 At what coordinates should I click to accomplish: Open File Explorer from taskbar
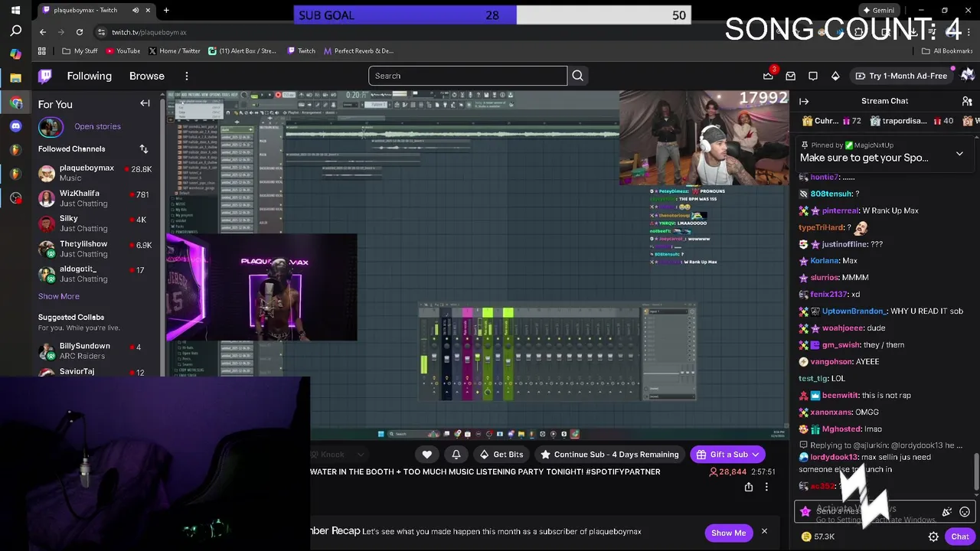click(x=15, y=77)
